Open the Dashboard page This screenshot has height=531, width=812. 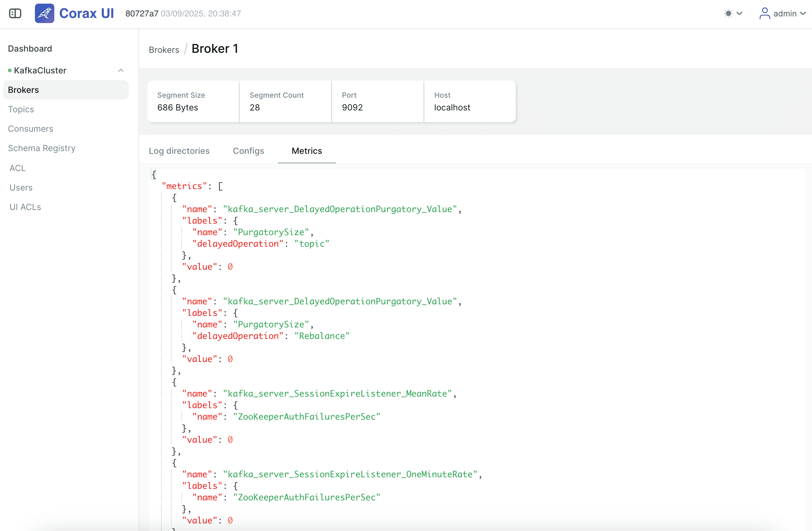pos(30,49)
